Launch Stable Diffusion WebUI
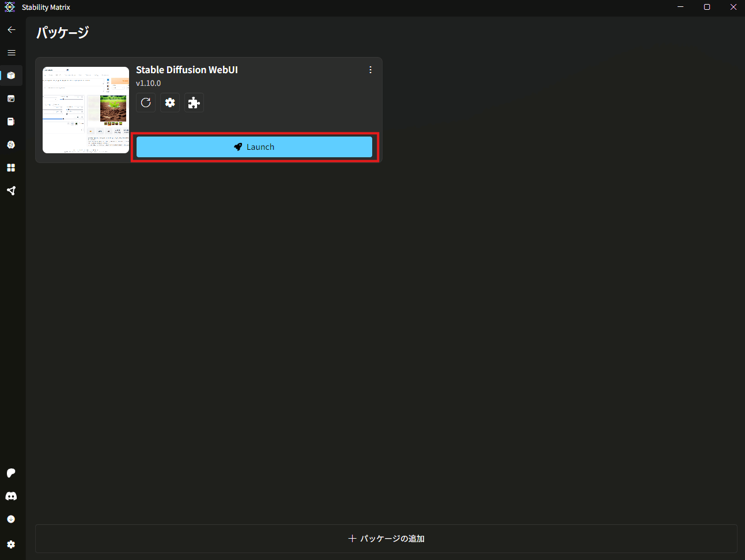This screenshot has width=745, height=560. tap(254, 147)
